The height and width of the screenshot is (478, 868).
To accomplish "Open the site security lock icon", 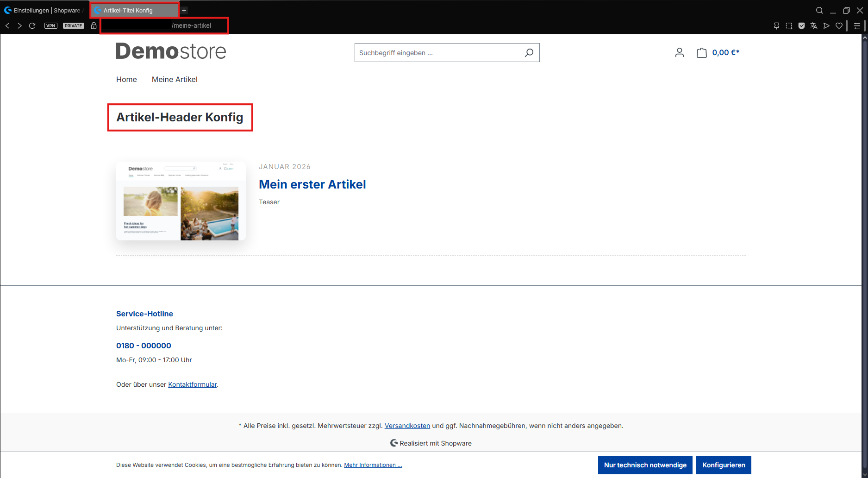I will 94,26.
